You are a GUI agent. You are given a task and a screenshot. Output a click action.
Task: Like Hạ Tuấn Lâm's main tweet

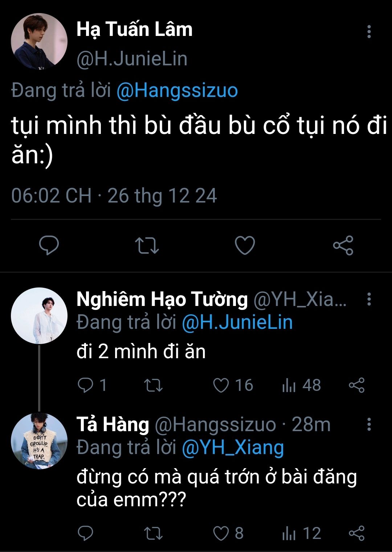point(245,245)
